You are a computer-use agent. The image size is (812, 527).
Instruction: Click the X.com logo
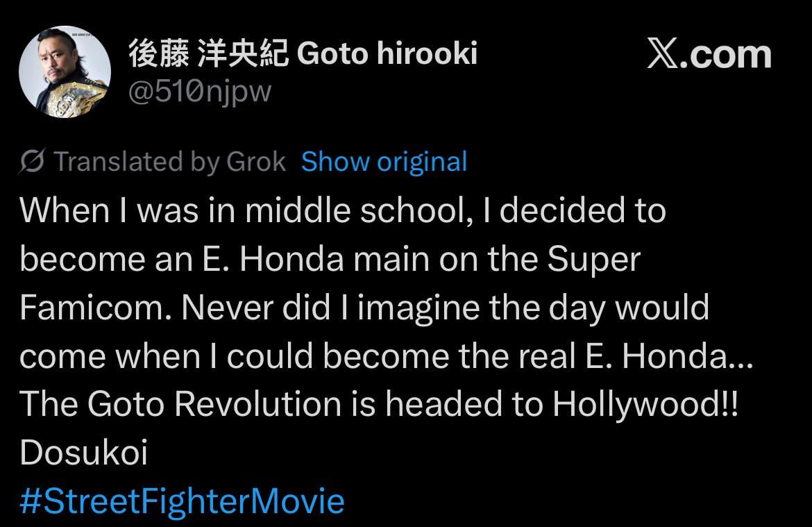pos(663,54)
